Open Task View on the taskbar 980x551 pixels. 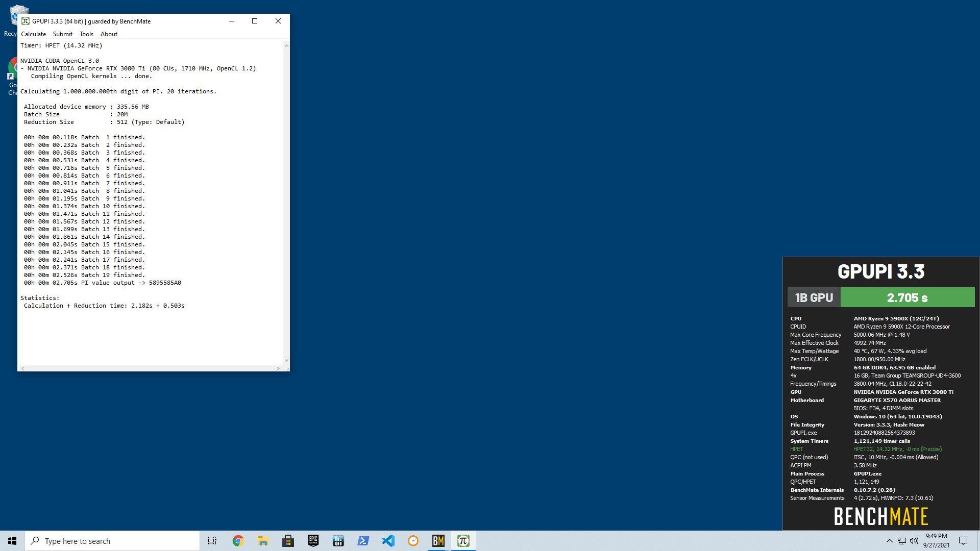[x=212, y=541]
